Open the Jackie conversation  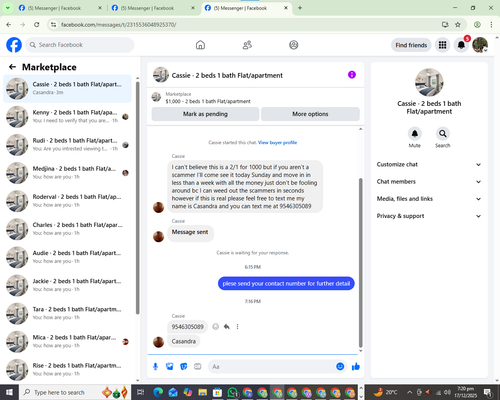pos(68,285)
